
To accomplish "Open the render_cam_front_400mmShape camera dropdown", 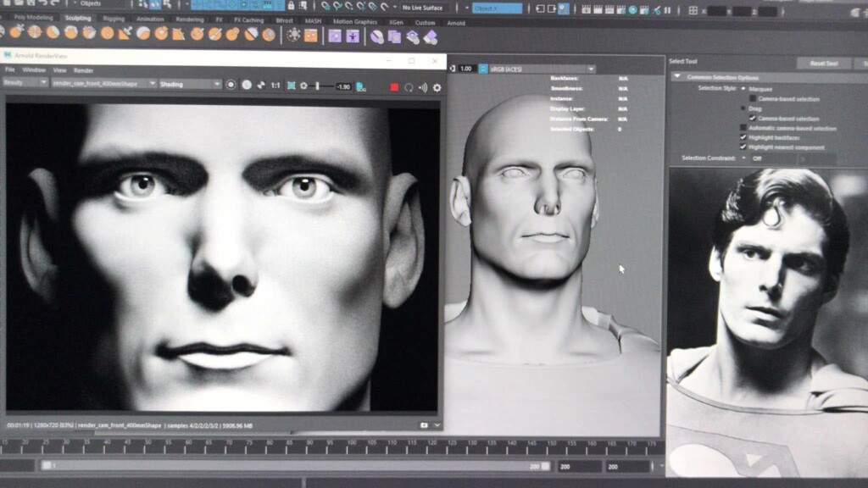I will [x=104, y=84].
